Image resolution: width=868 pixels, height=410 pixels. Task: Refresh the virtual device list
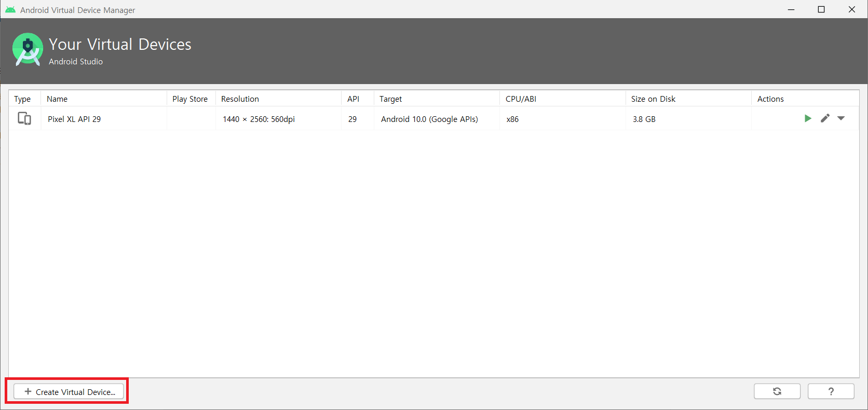pos(777,391)
